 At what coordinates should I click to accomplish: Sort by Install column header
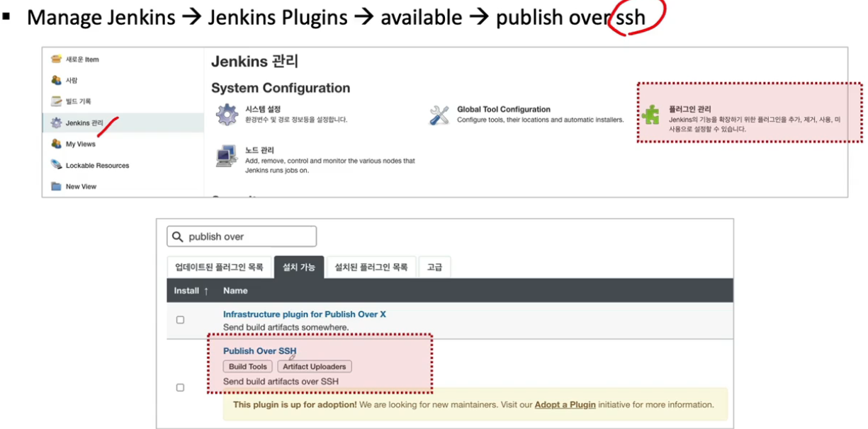click(x=191, y=290)
